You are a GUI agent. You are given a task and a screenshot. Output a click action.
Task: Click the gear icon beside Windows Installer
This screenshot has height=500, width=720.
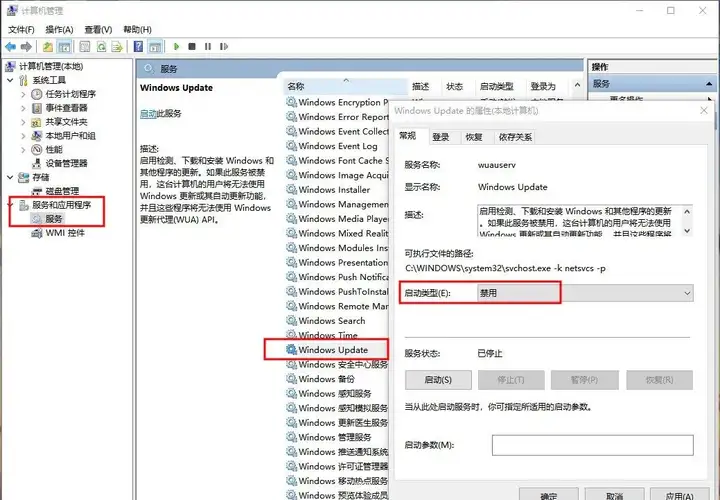tap(291, 189)
